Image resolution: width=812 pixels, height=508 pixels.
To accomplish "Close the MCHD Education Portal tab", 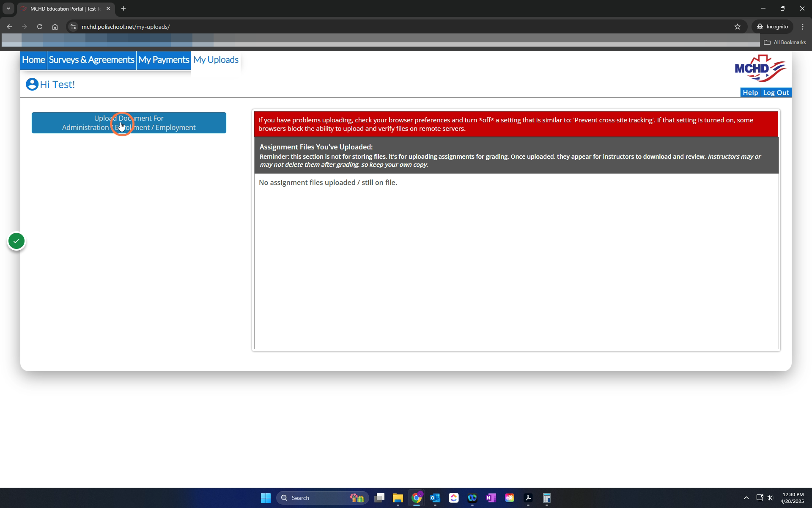I will pos(108,8).
